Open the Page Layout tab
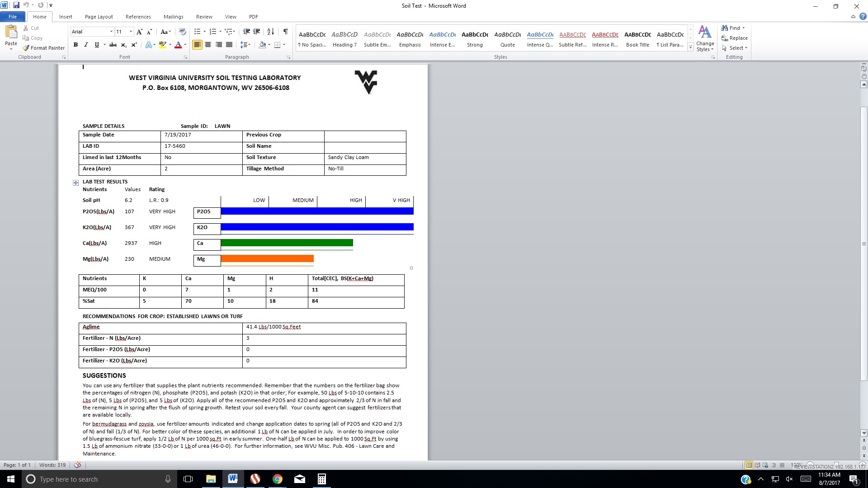The width and height of the screenshot is (868, 488). (x=99, y=17)
